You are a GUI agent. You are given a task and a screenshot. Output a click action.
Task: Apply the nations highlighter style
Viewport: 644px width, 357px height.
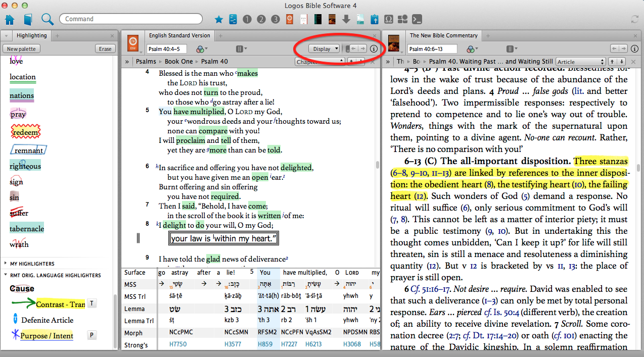point(22,96)
